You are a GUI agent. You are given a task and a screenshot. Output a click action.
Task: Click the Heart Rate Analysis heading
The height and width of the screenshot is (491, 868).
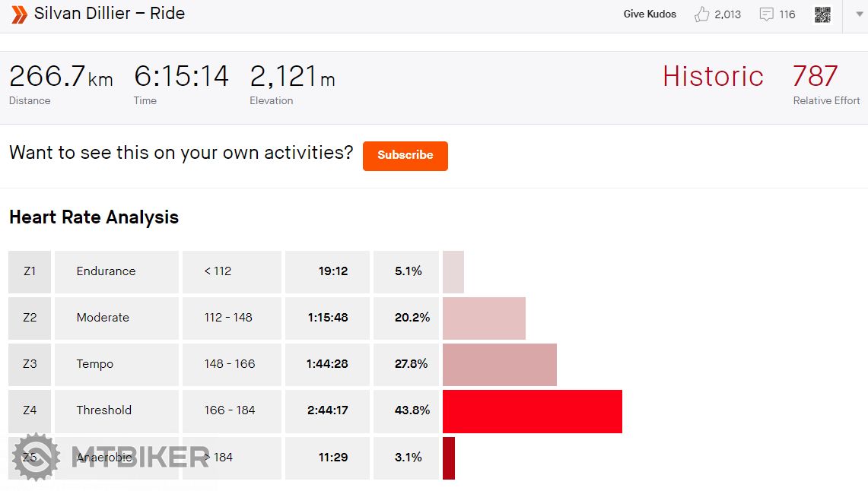tap(94, 217)
